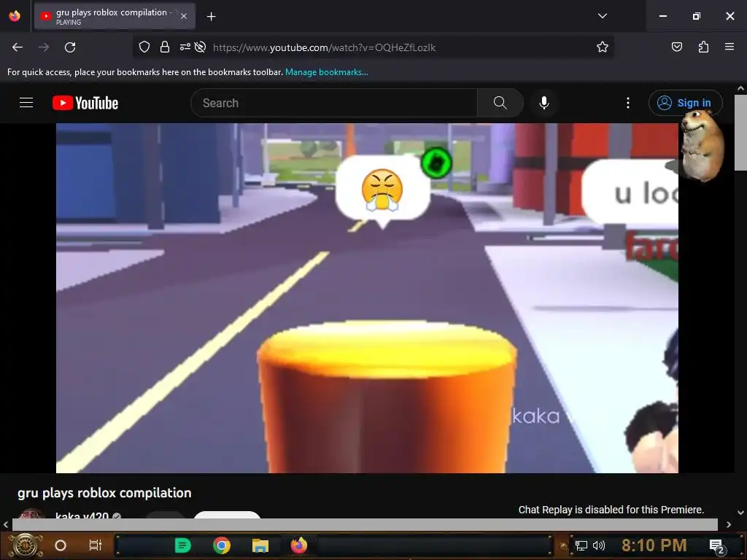The height and width of the screenshot is (560, 747).
Task: Bookmark this page with the star icon
Action: click(x=602, y=47)
